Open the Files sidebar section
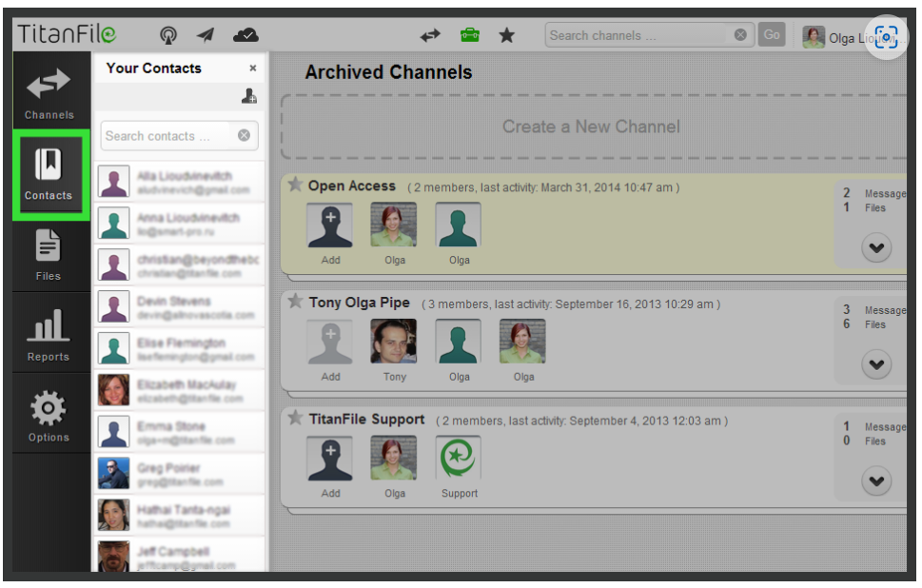922x588 pixels. (x=49, y=256)
